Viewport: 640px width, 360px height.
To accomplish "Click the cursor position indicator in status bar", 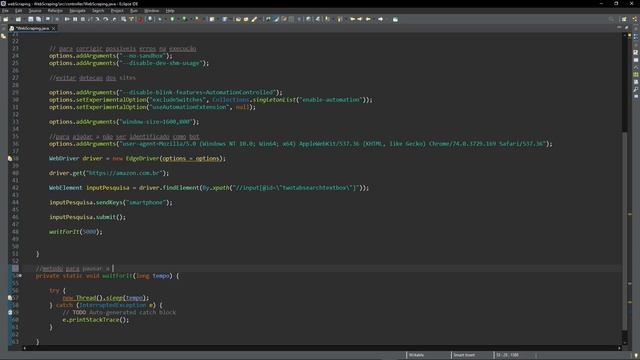I will [507, 355].
